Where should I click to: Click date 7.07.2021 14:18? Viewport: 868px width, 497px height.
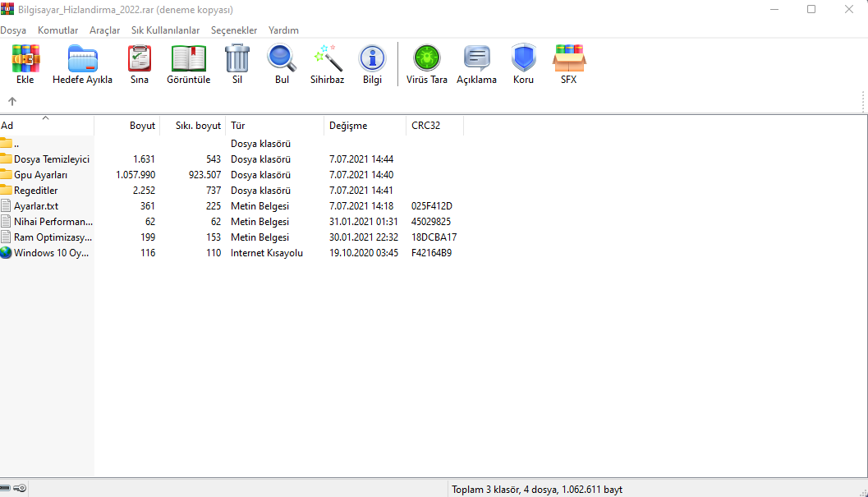coord(361,205)
